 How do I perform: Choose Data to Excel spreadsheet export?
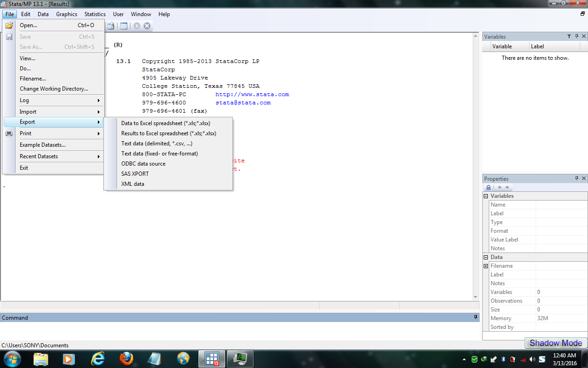pyautogui.click(x=168, y=123)
